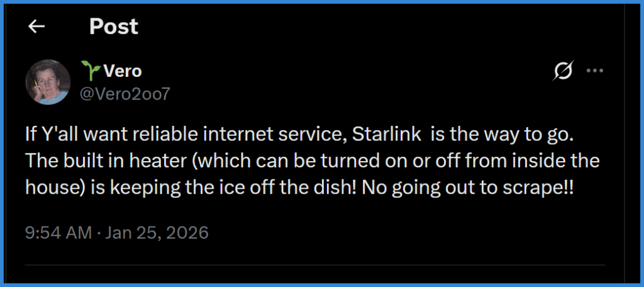Image resolution: width=644 pixels, height=287 pixels.
Task: Click the Grok slashed-circle icon
Action: tap(563, 72)
